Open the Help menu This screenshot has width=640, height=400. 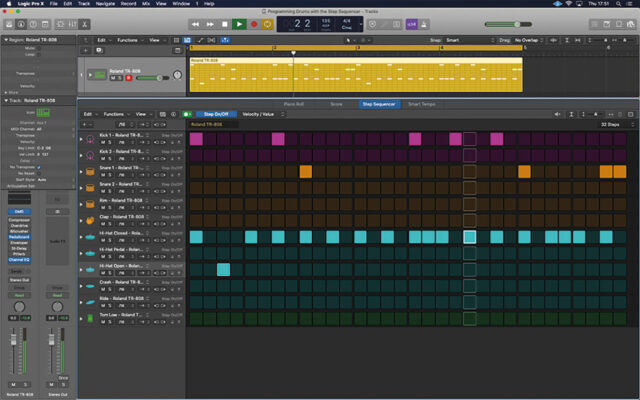click(209, 4)
